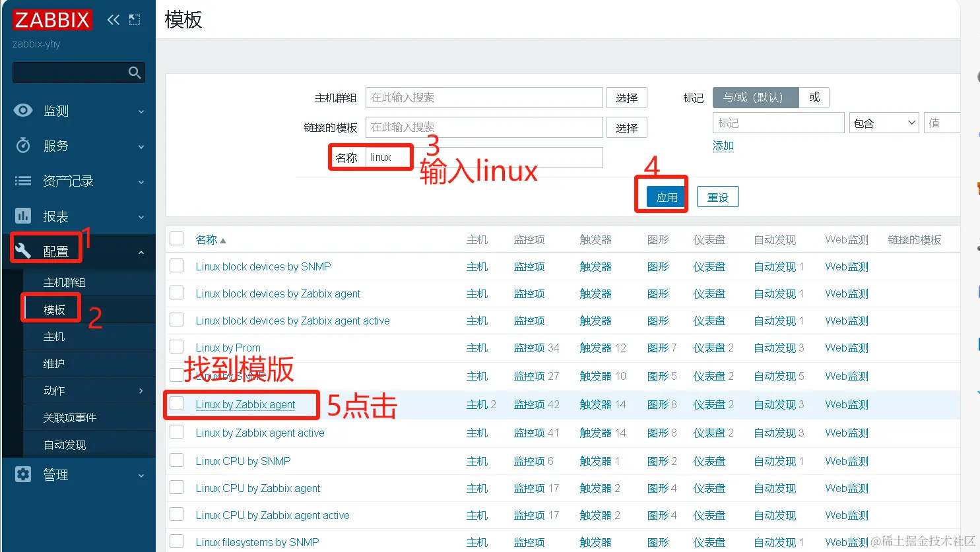
Task: Open 主机群组 in the sidebar
Action: click(64, 282)
